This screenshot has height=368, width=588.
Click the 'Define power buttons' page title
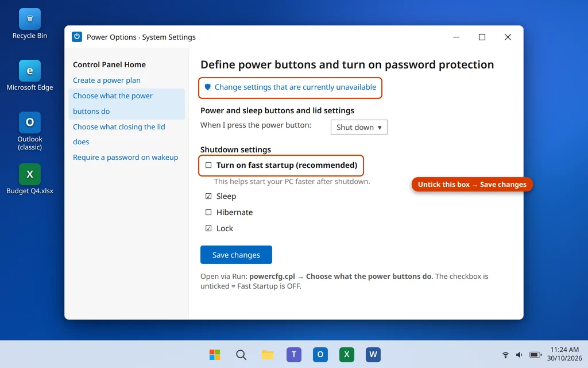[347, 64]
